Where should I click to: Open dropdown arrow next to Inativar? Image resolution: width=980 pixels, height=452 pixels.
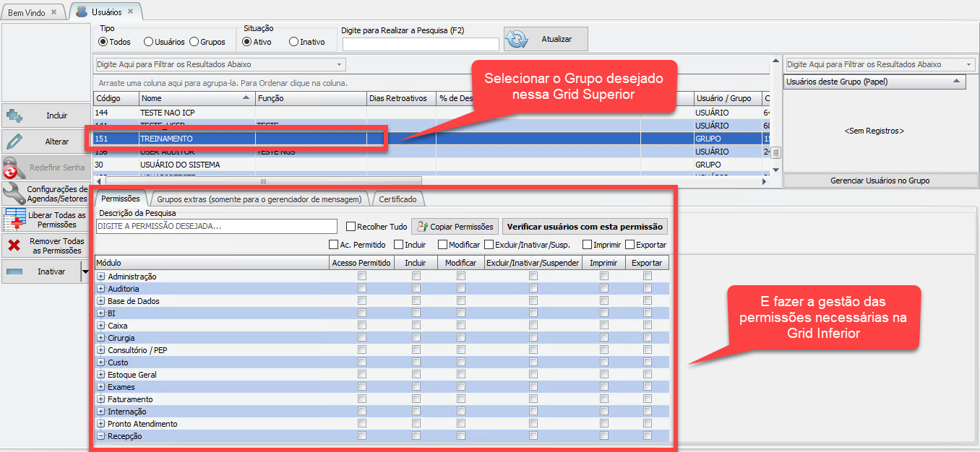(x=85, y=272)
